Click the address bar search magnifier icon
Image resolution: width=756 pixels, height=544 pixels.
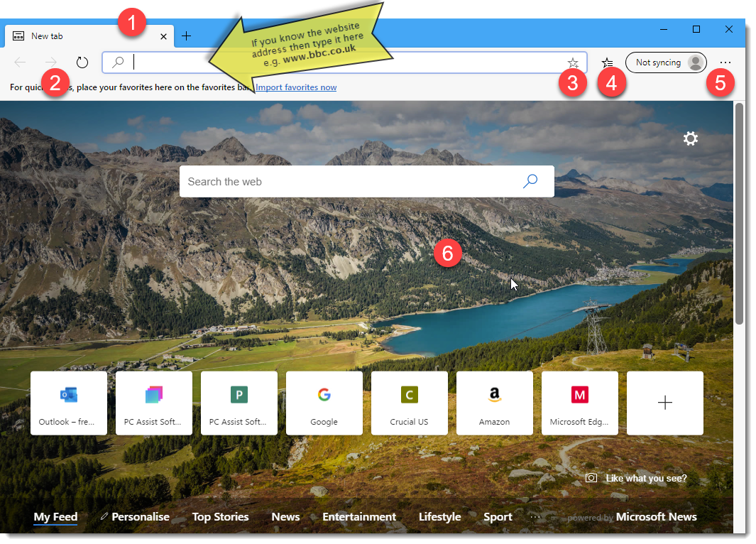pos(118,62)
